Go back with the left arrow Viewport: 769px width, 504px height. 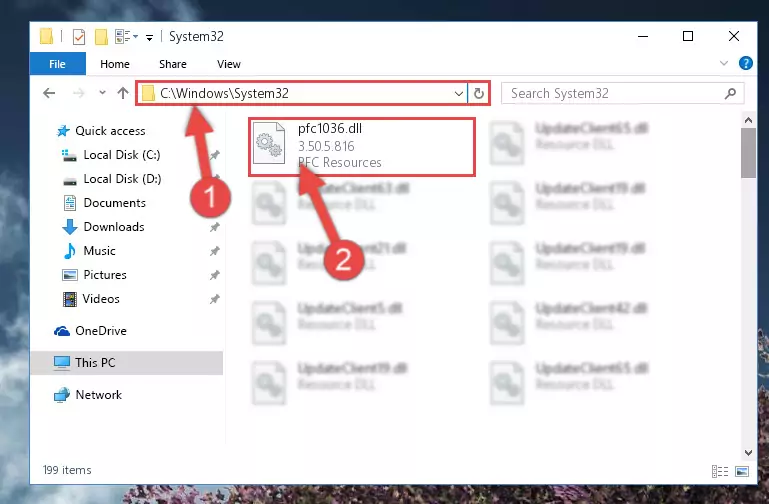49,93
